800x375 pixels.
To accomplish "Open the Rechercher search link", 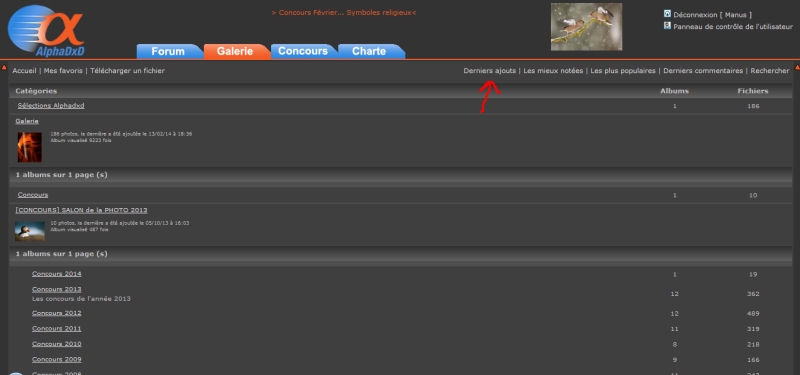I will click(770, 71).
